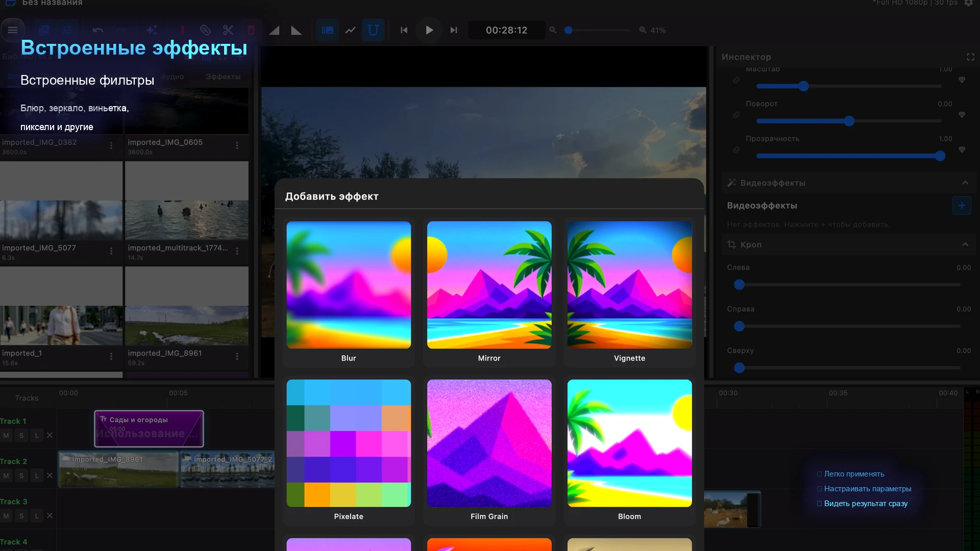This screenshot has width=980, height=551.
Task: Remove Track 1 with X icon
Action: click(x=50, y=435)
